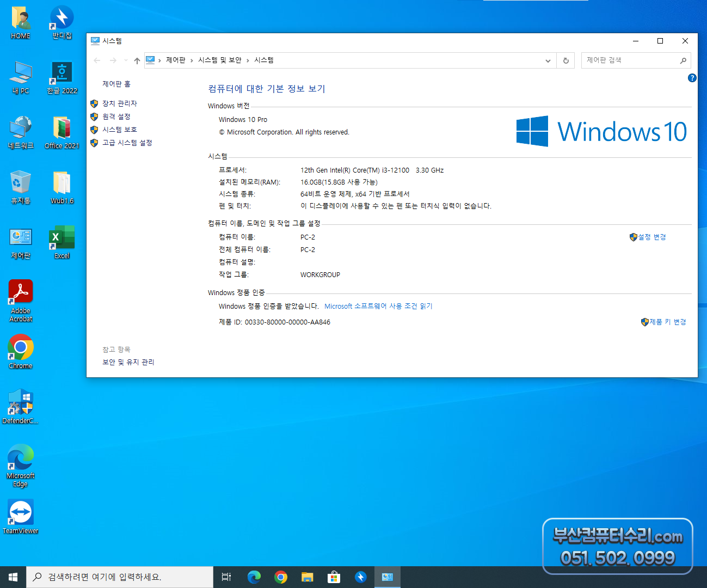Launch the Chrome desktop shortcut
Screen dimensions: 707x588
pos(21,352)
